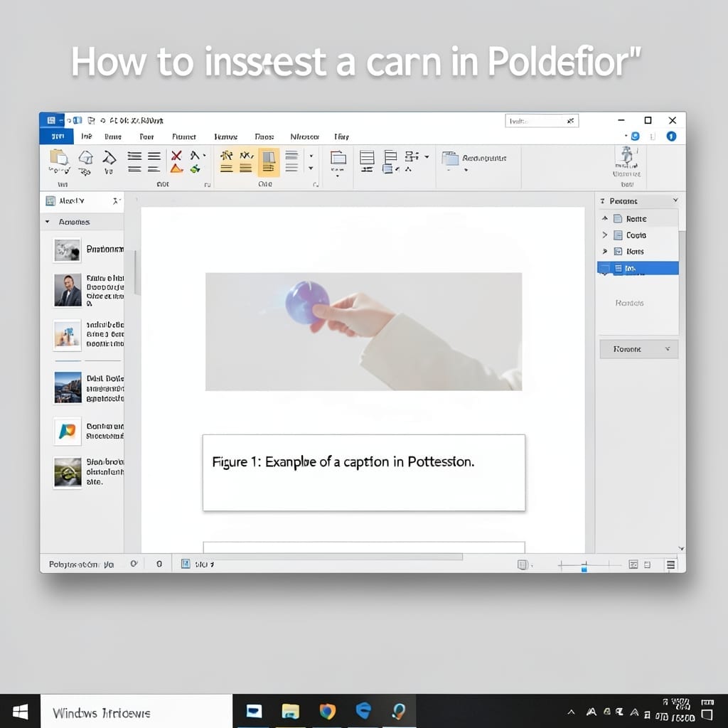Open the Roroont dropdown in right panel
Viewport: 728px width, 728px height.
point(639,348)
